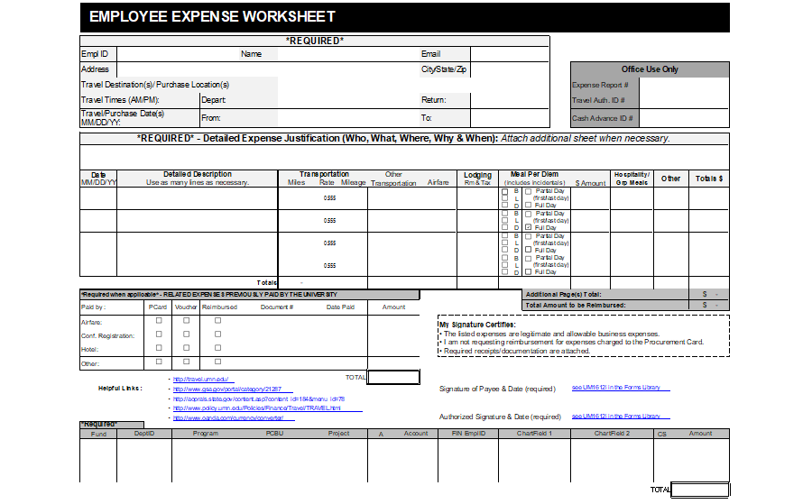Select Reimbursed checkbox in Other row
Screen dimensions: 812x504
(x=218, y=362)
